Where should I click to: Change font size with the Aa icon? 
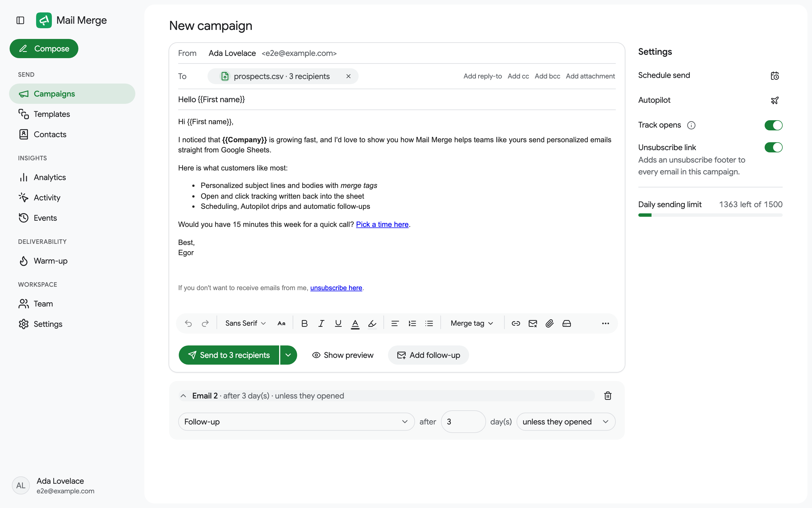(x=281, y=323)
